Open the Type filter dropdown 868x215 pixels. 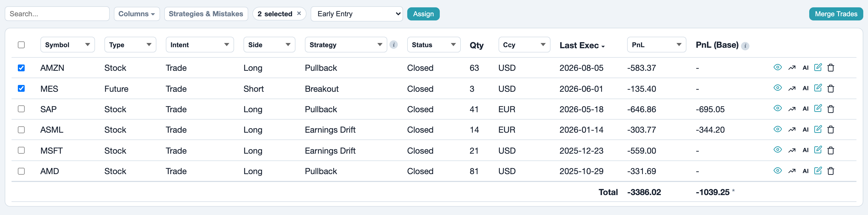(130, 45)
